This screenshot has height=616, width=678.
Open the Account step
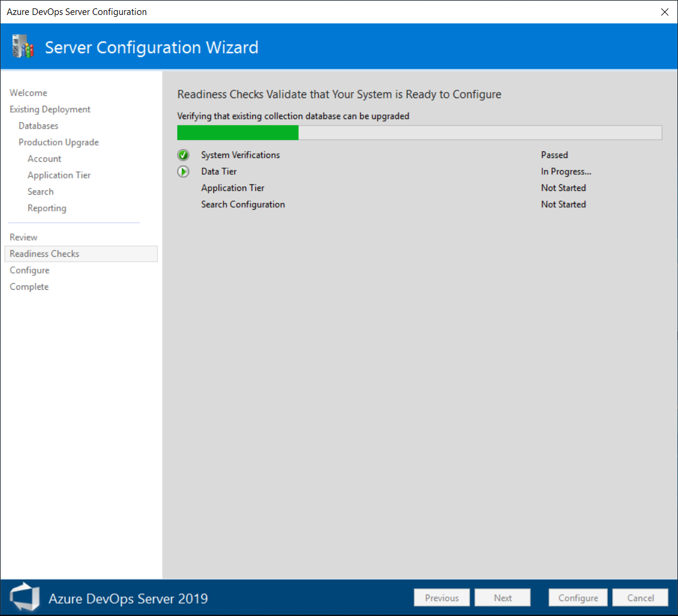click(44, 159)
